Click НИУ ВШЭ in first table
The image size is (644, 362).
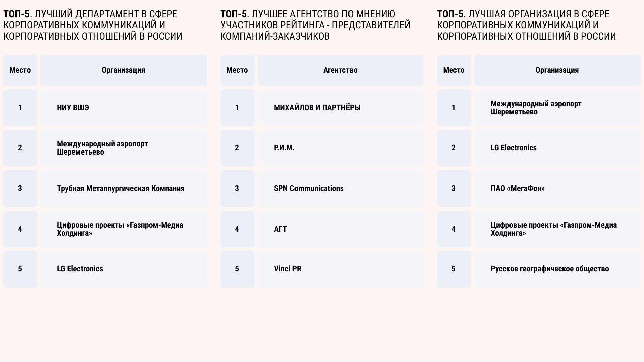[73, 108]
